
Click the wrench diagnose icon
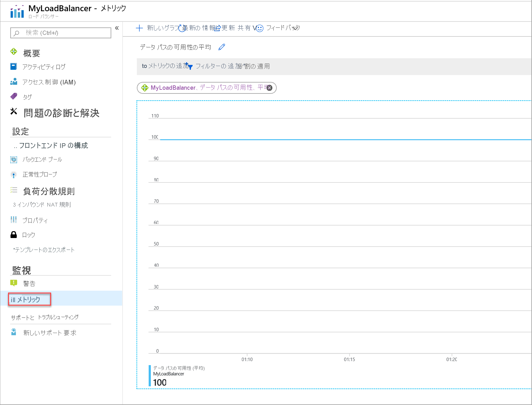[x=14, y=111]
